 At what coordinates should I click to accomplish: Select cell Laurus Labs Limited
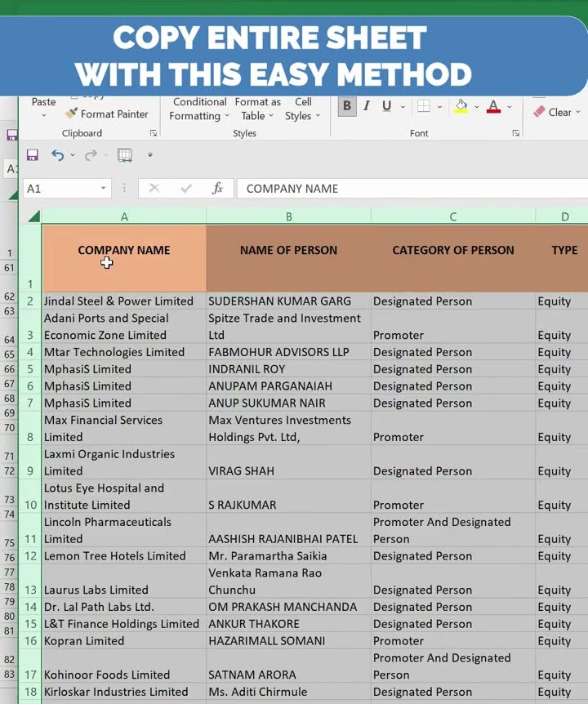(x=124, y=581)
